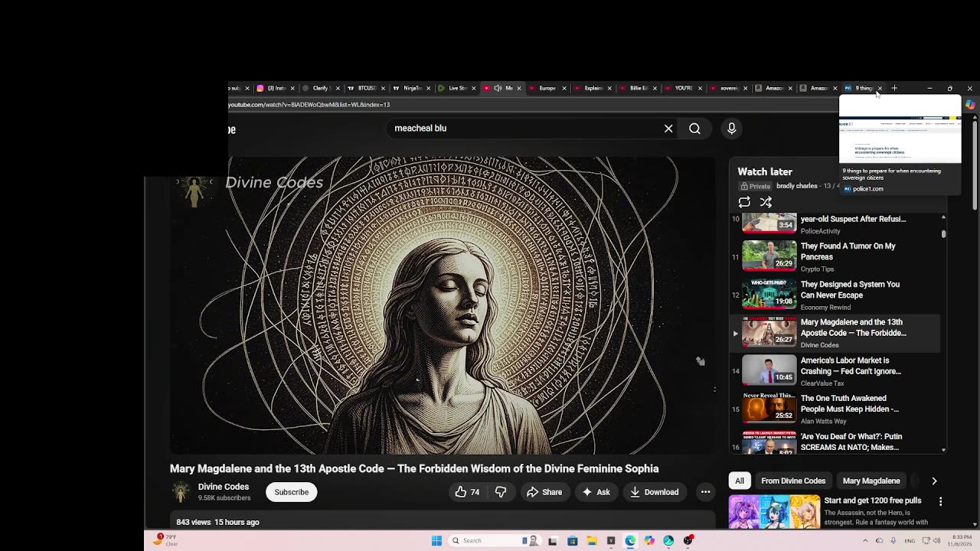Open Divine Codes channel name link

[x=224, y=487]
